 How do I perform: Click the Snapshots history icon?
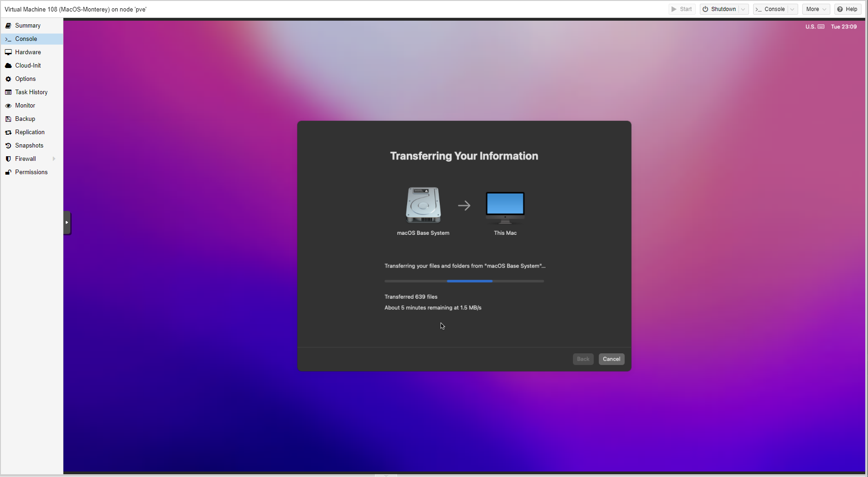(x=8, y=146)
